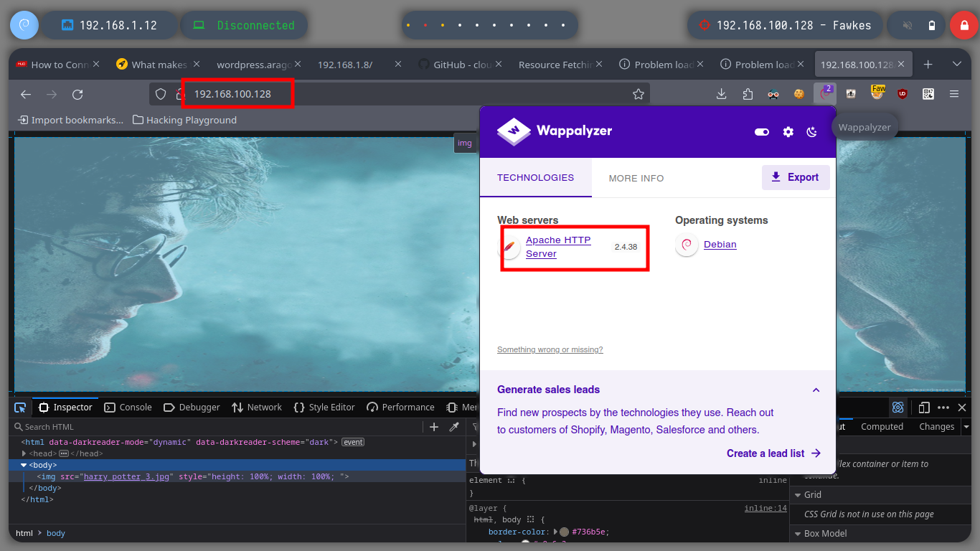Click the red lock icon in top panel
980x551 pixels.
coord(963,25)
